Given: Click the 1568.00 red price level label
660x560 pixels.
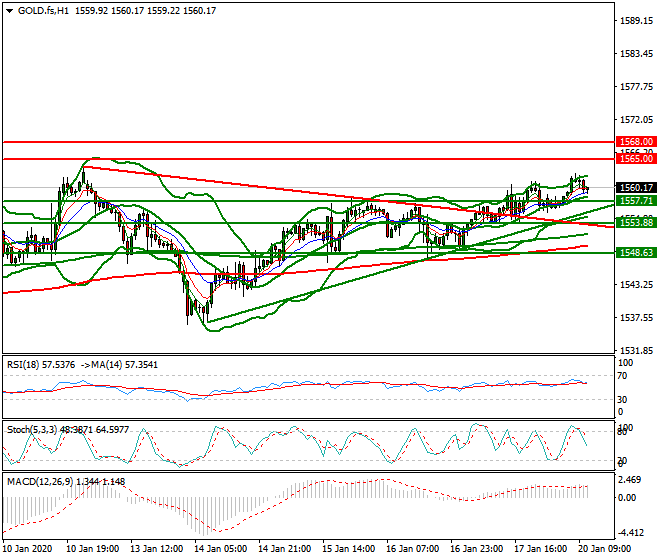Looking at the screenshot, I should (636, 142).
